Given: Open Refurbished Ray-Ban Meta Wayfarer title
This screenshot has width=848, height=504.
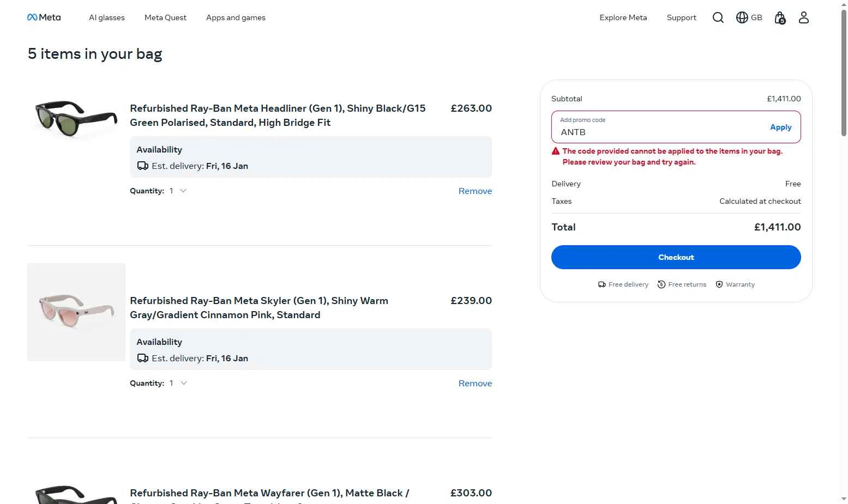Looking at the screenshot, I should coord(269,497).
